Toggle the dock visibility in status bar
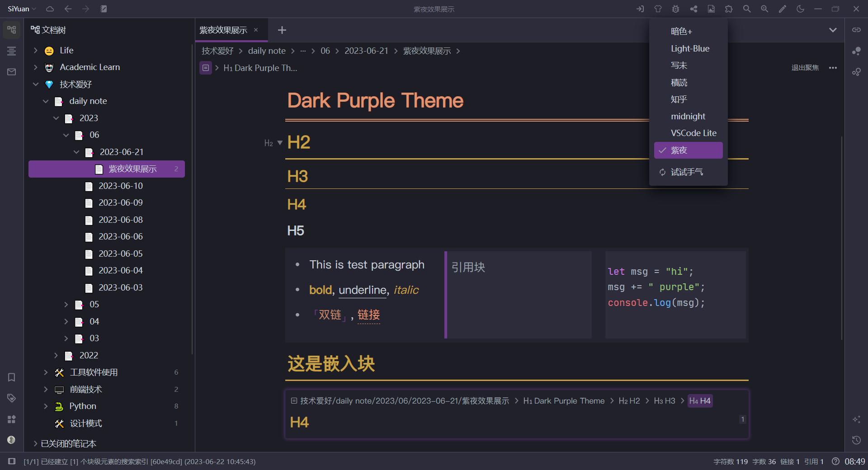Viewport: 868px width, 470px height. [x=12, y=461]
